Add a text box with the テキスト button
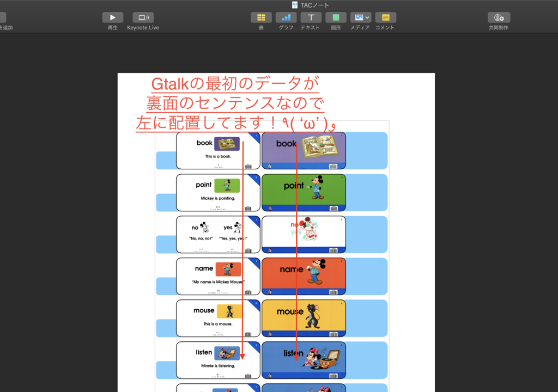The image size is (558, 392). (311, 17)
